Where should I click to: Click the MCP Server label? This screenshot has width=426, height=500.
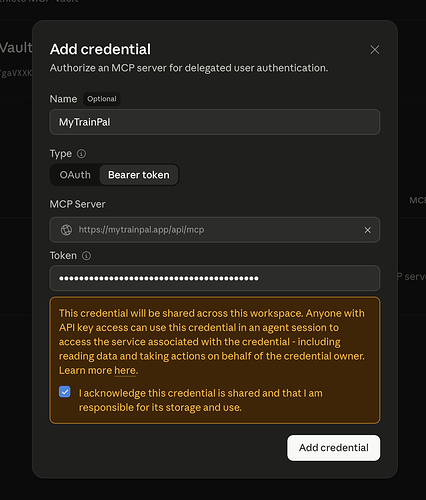77,204
